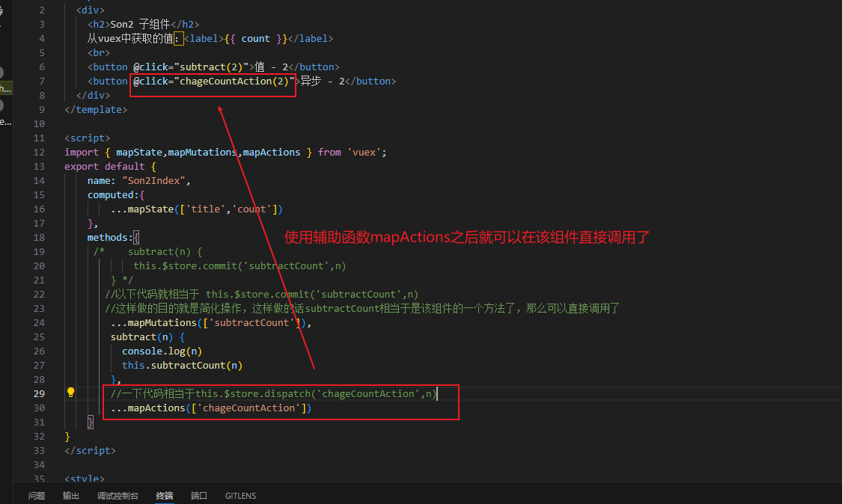Click mapActions in the import statement
The height and width of the screenshot is (504, 842).
pos(271,152)
